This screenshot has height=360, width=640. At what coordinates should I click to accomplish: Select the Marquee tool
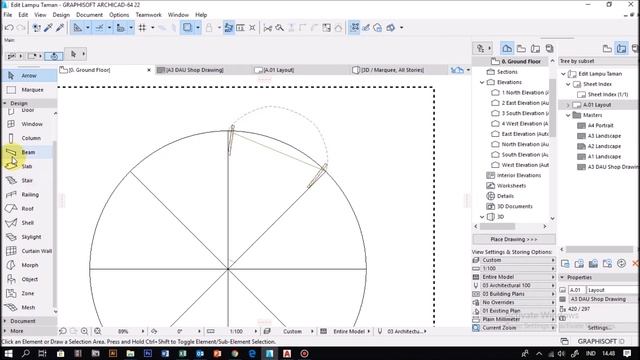29,89
